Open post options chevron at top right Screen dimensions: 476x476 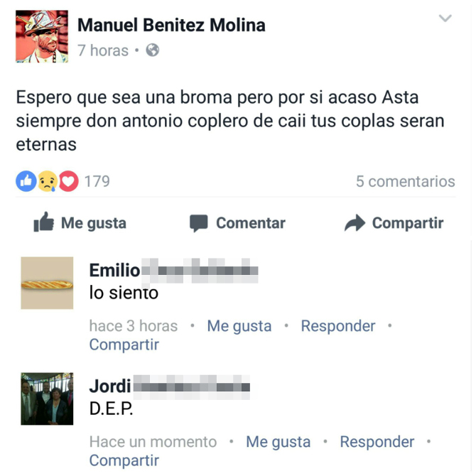pos(445,18)
